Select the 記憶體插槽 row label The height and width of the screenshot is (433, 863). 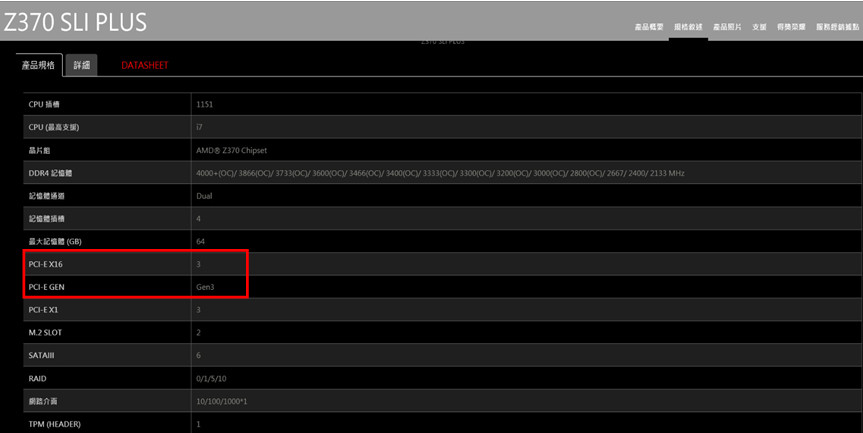click(46, 219)
